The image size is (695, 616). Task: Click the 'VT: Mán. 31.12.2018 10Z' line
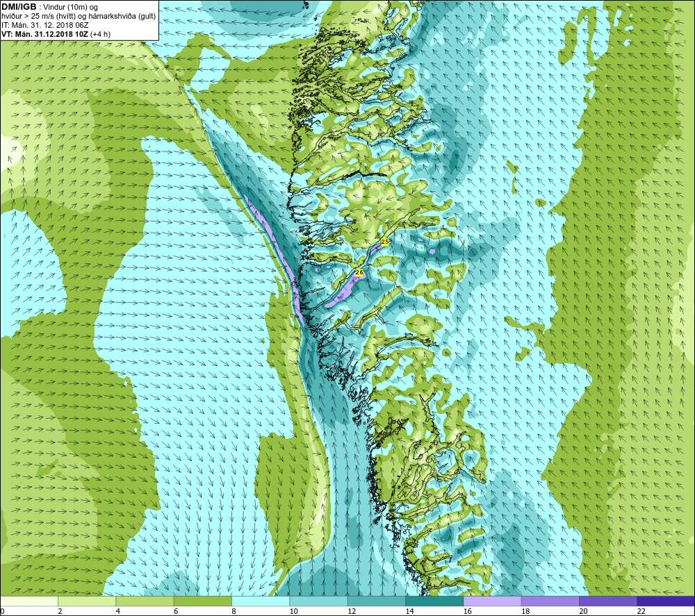point(46,34)
